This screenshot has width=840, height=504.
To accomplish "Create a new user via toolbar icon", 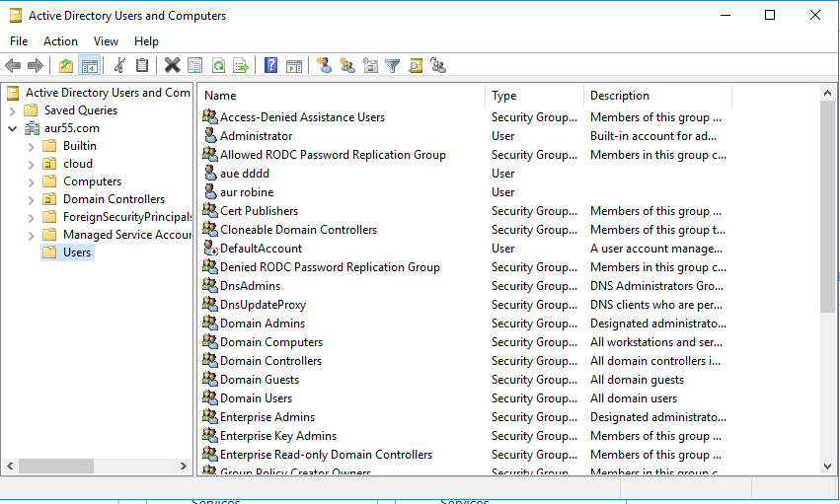I will point(324,66).
